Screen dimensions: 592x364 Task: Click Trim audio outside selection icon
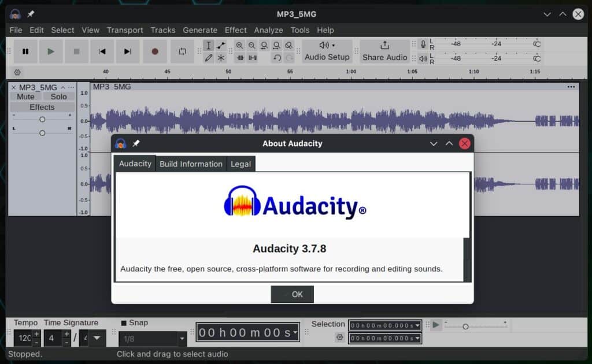click(x=240, y=58)
